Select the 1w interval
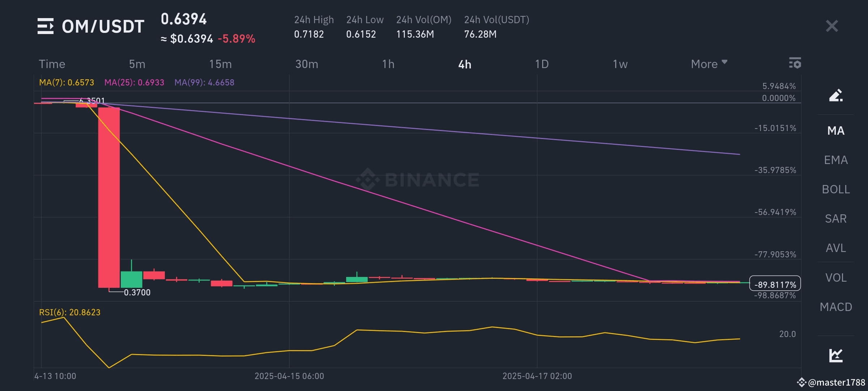Screen dimensions: 868x391 [x=620, y=64]
